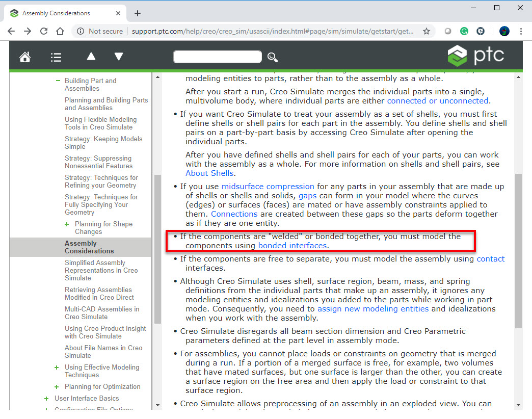Open Planning and Building Parts and Assemblies
The height and width of the screenshot is (419, 532).
[x=106, y=104]
